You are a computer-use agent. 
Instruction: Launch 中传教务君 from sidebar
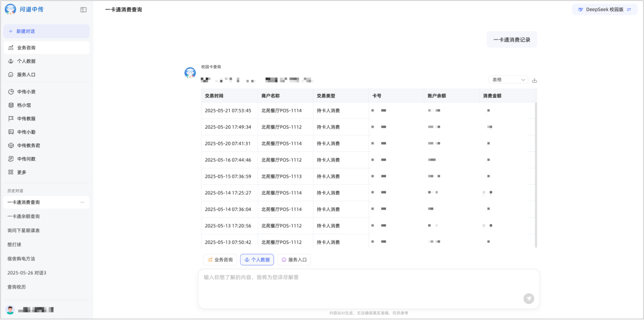click(28, 145)
